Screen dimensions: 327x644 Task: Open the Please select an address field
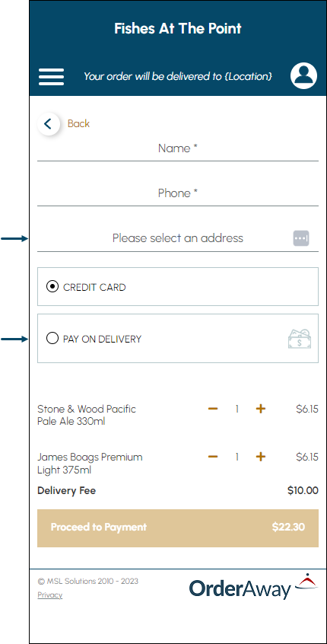(x=178, y=238)
